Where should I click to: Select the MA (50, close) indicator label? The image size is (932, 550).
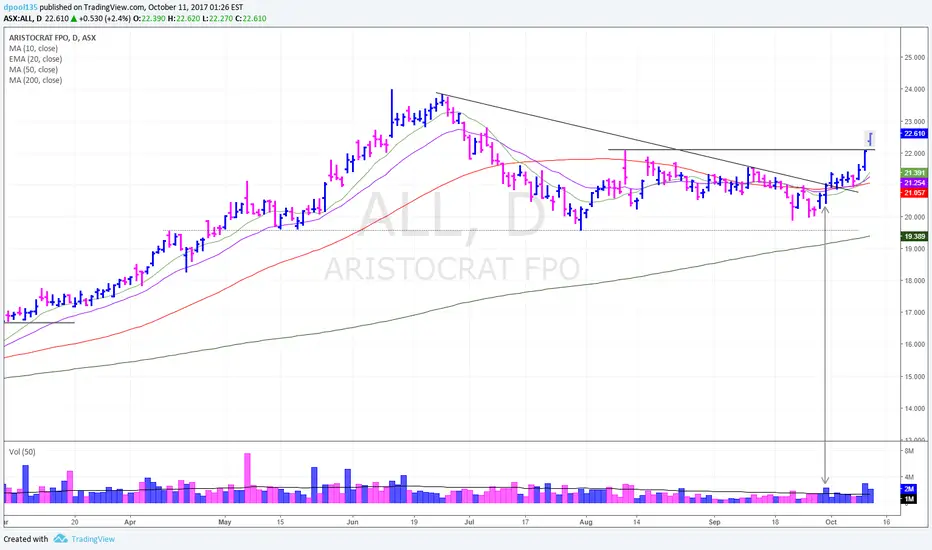click(33, 70)
